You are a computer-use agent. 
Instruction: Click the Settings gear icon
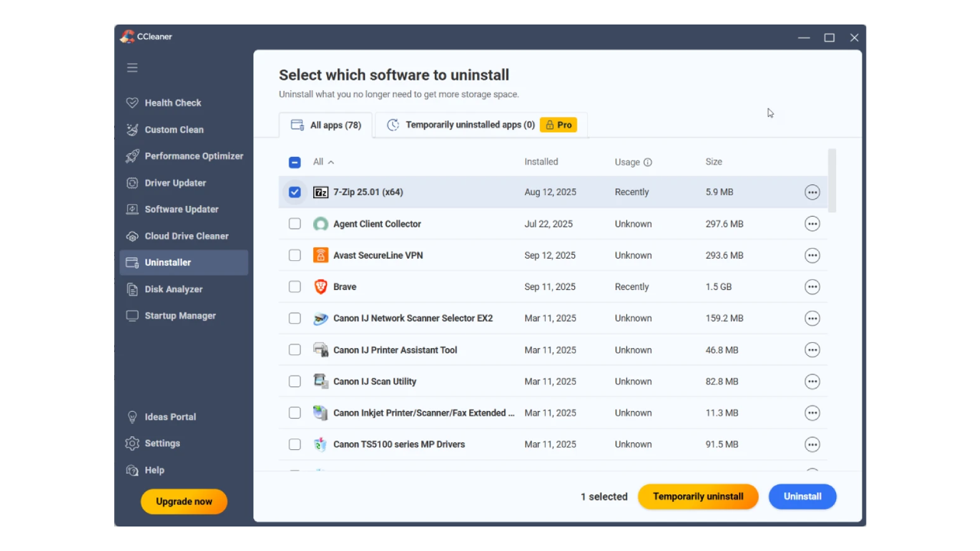pyautogui.click(x=132, y=443)
